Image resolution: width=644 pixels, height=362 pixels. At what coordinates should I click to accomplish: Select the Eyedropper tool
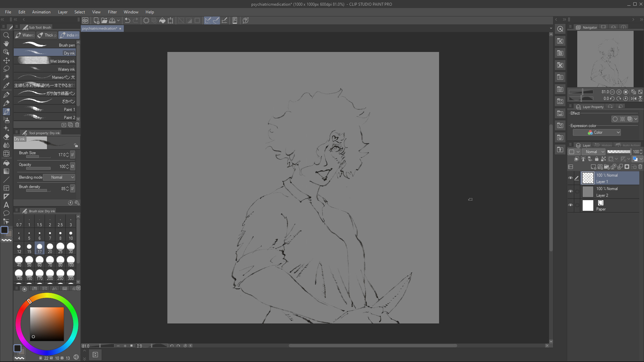tap(6, 86)
